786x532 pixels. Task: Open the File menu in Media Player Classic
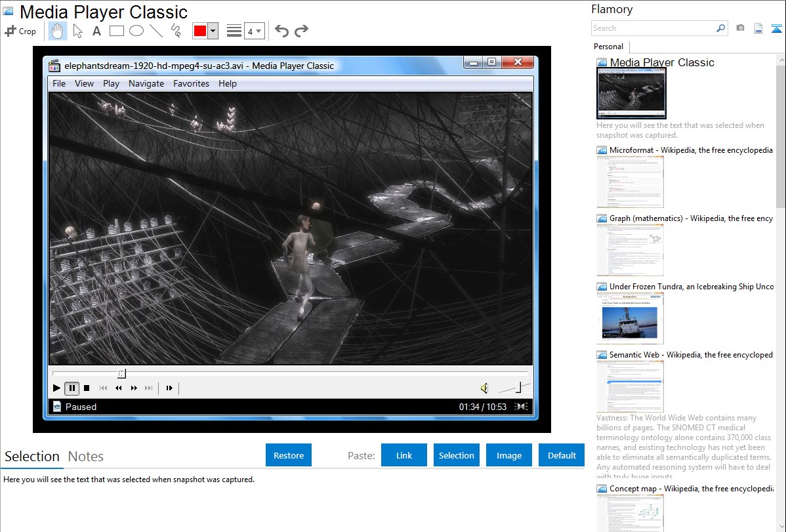click(59, 84)
